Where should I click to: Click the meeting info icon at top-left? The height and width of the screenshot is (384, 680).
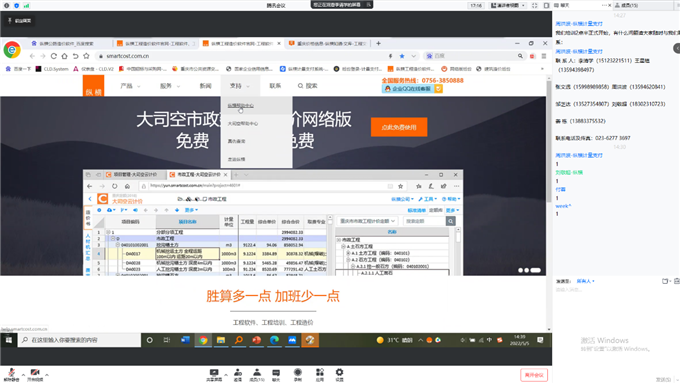(7, 5)
